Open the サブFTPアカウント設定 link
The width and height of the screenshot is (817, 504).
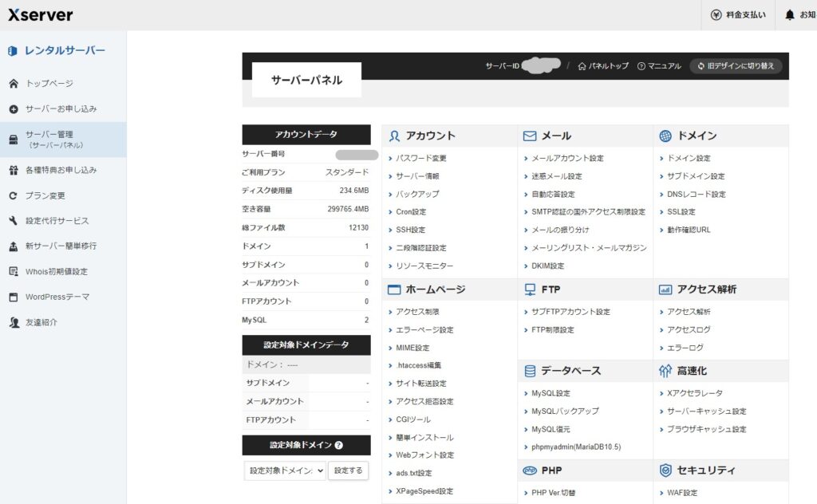coord(570,312)
